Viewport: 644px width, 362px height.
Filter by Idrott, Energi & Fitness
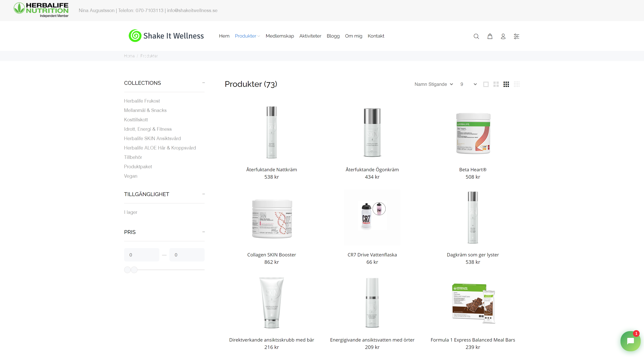coord(148,129)
